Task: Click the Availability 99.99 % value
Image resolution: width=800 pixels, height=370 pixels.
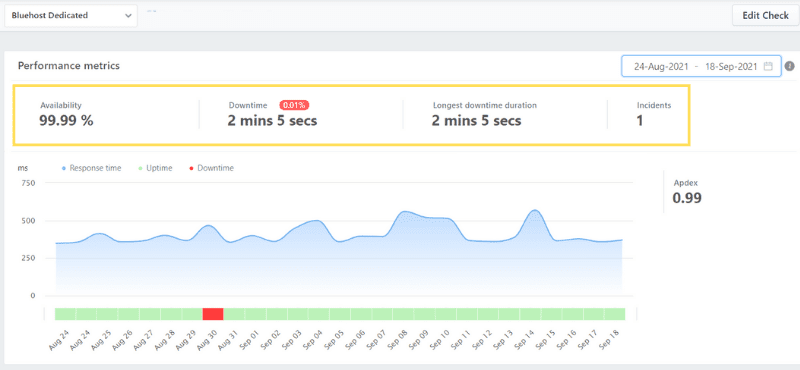Action: 66,120
